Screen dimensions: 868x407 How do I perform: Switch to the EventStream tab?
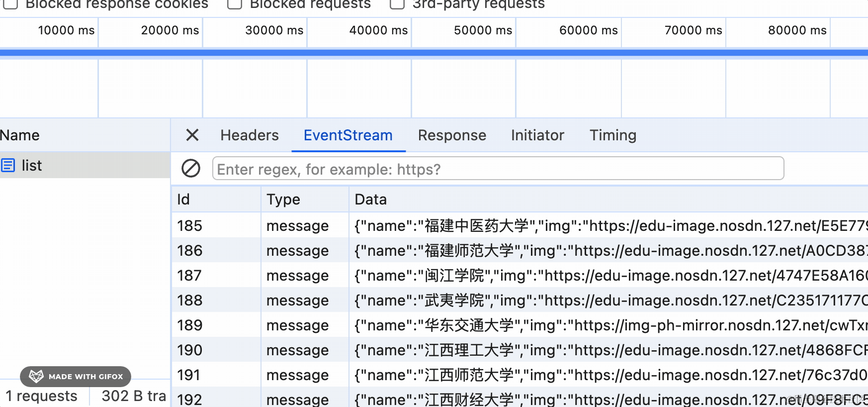[348, 135]
